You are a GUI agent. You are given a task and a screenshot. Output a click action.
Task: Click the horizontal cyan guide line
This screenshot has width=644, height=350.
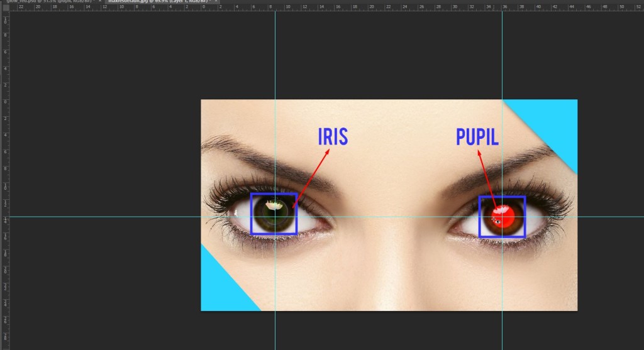pos(126,217)
